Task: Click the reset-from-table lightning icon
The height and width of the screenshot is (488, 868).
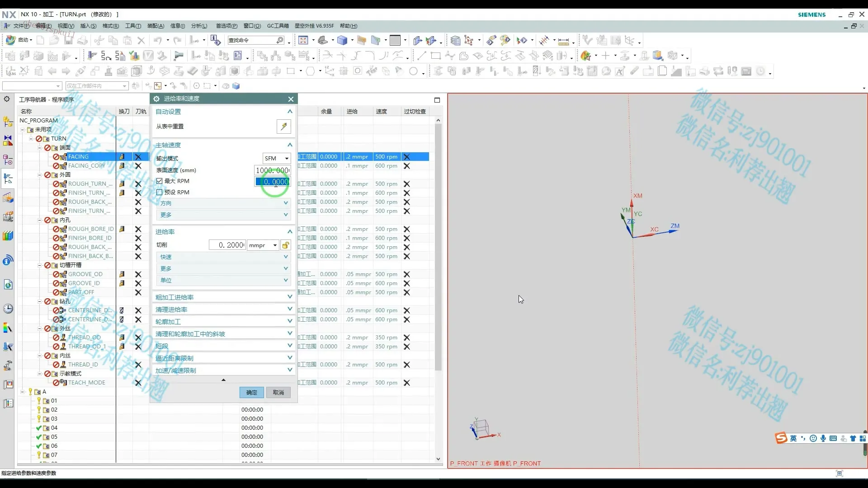Action: [283, 127]
